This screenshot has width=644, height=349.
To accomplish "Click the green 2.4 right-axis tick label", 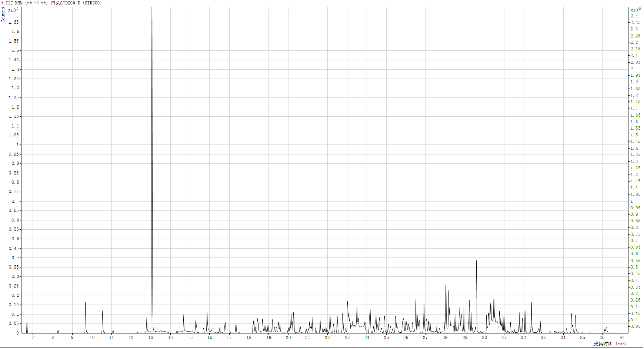I will click(x=634, y=16).
